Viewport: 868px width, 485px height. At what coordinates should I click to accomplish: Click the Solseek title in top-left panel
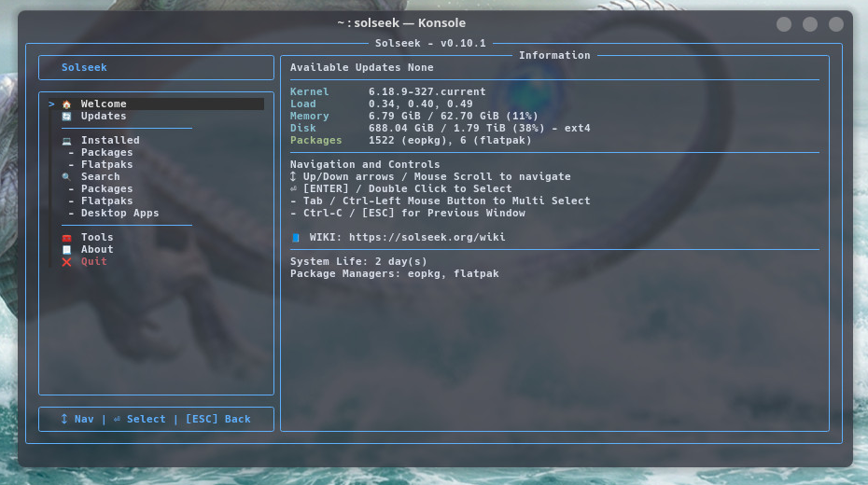84,68
